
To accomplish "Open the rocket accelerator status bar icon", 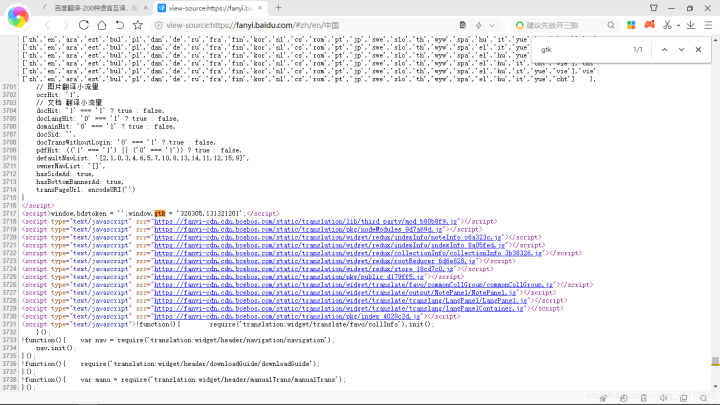I will coord(603,398).
